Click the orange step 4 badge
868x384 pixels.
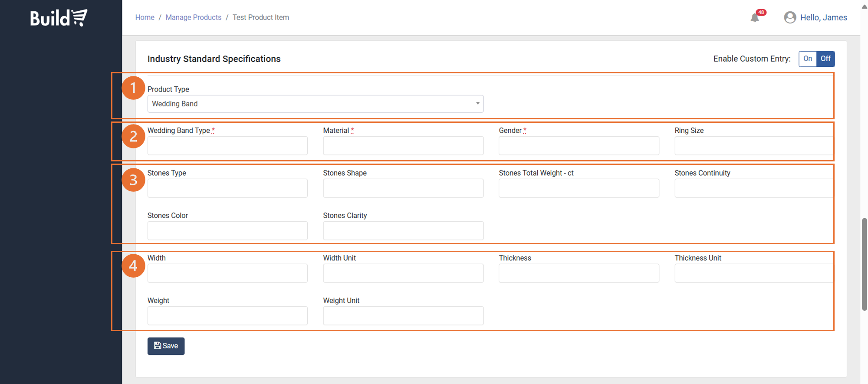pyautogui.click(x=133, y=266)
